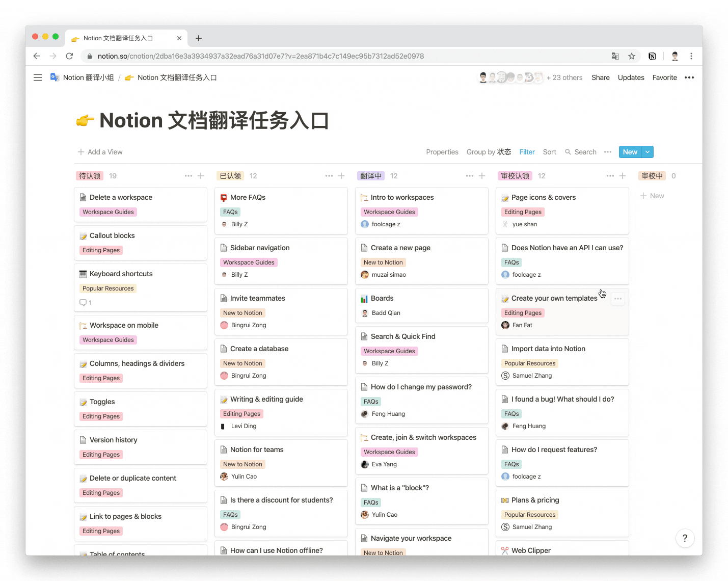Favorite this page
The width and height of the screenshot is (728, 581).
click(x=665, y=77)
